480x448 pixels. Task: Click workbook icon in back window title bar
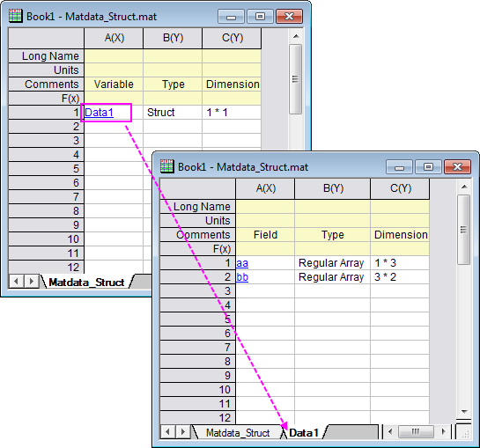point(16,16)
